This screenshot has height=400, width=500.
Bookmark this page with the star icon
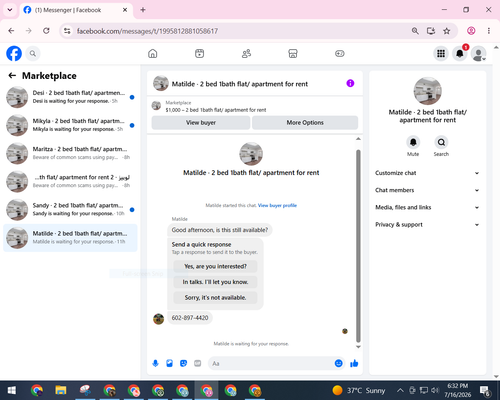point(447,31)
